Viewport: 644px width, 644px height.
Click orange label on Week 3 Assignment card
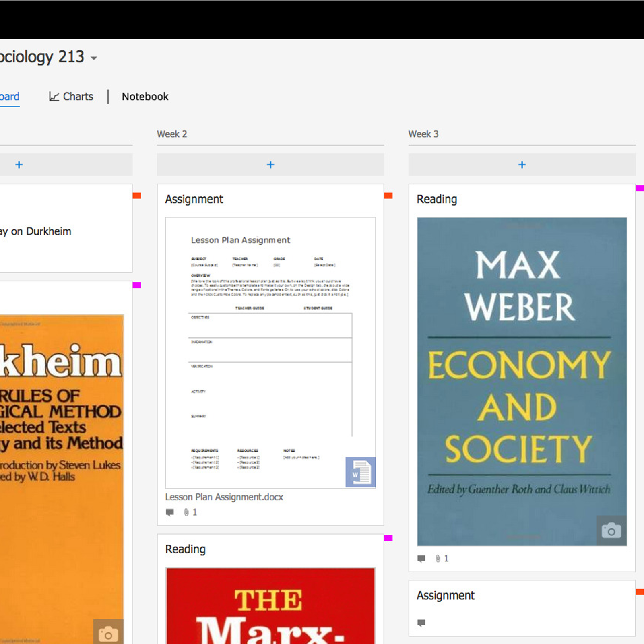(640, 592)
